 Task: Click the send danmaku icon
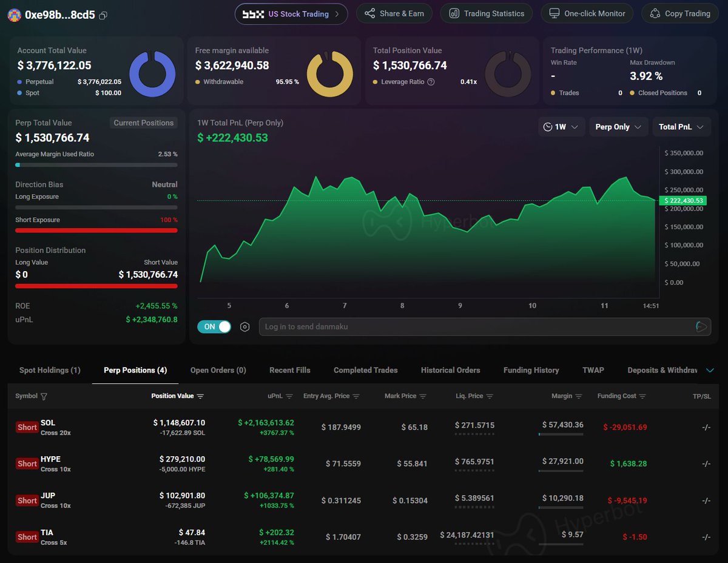[701, 326]
